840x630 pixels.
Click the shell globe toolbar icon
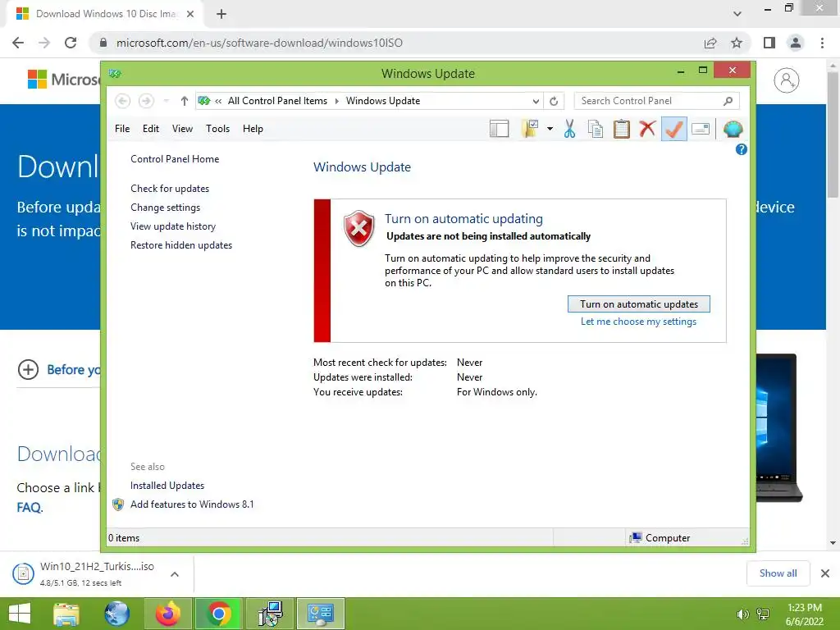pyautogui.click(x=733, y=129)
